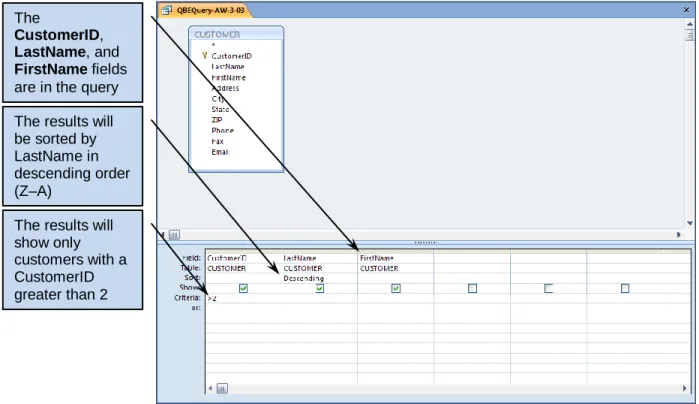Select LastName in the CUSTOMER field list
This screenshot has height=404, width=699.
[228, 66]
